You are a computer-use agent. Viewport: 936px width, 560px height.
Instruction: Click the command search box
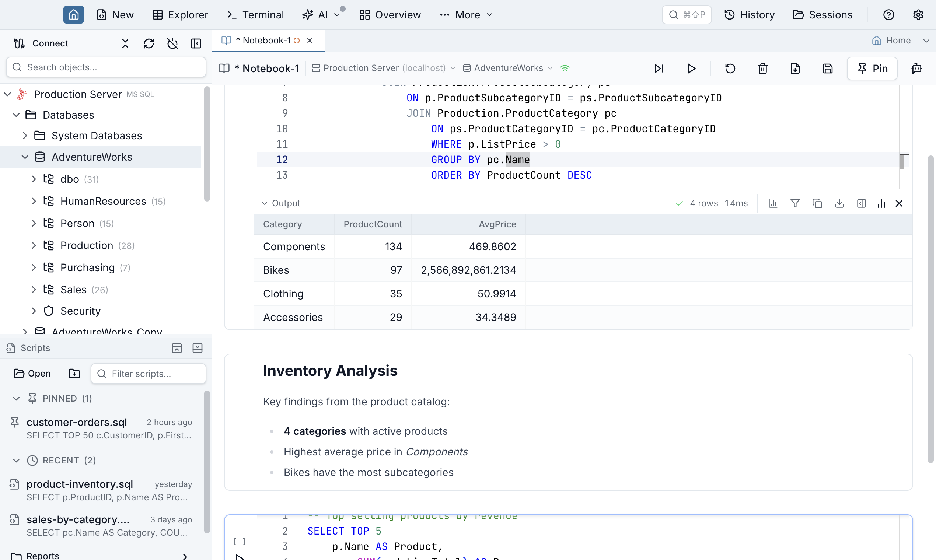[x=687, y=15]
